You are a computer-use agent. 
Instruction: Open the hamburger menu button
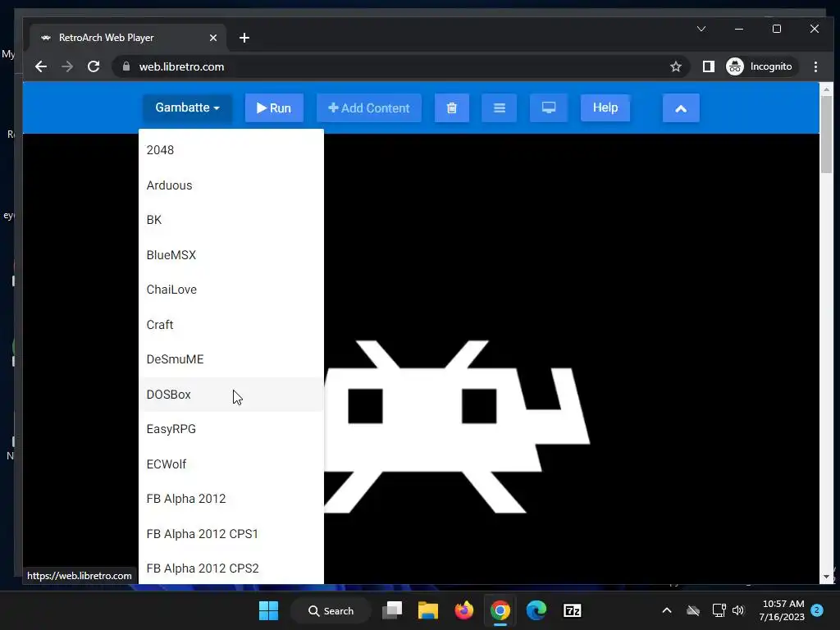[500, 108]
